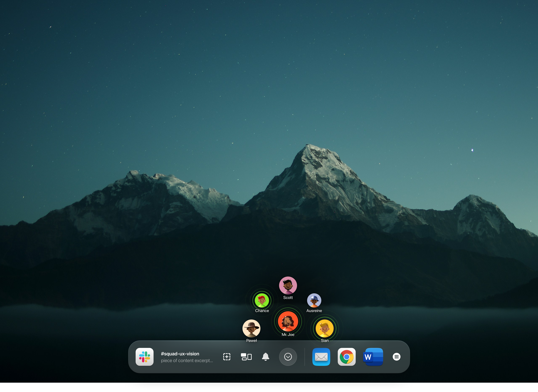Select Scott's avatar bubble
Image resolution: width=538 pixels, height=392 pixels.
[x=288, y=286]
